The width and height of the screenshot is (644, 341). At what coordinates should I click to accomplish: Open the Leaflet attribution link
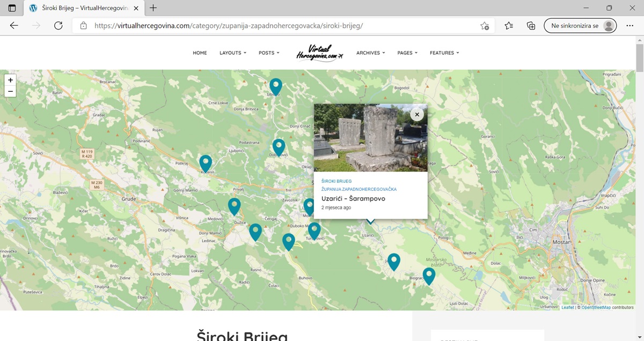coord(568,307)
